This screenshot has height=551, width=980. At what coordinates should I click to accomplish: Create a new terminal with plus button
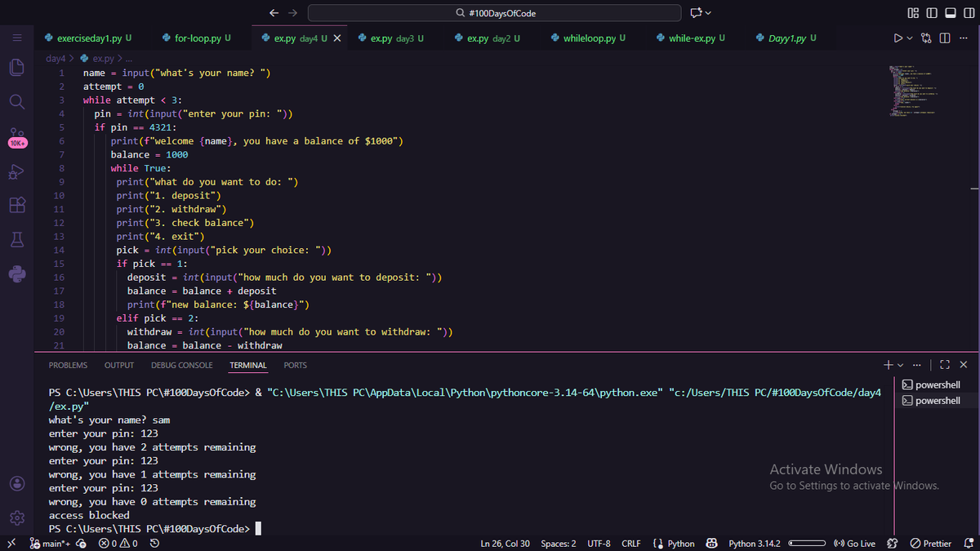click(889, 365)
